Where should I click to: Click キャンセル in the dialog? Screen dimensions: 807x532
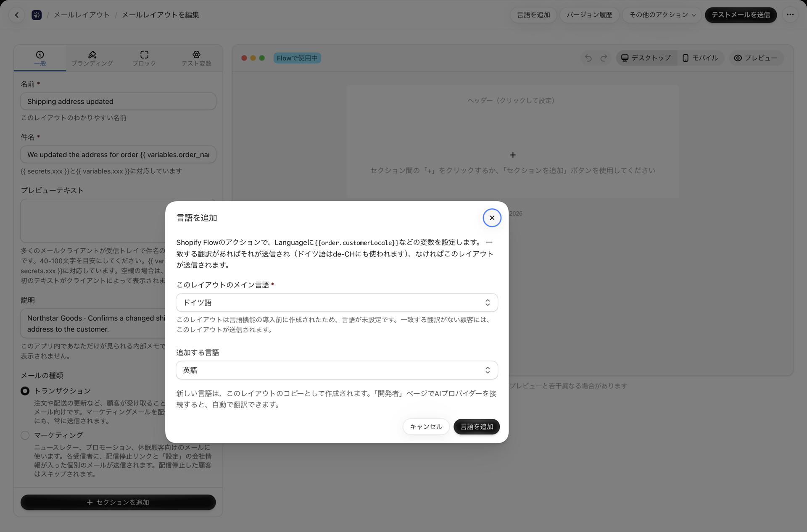426,427
